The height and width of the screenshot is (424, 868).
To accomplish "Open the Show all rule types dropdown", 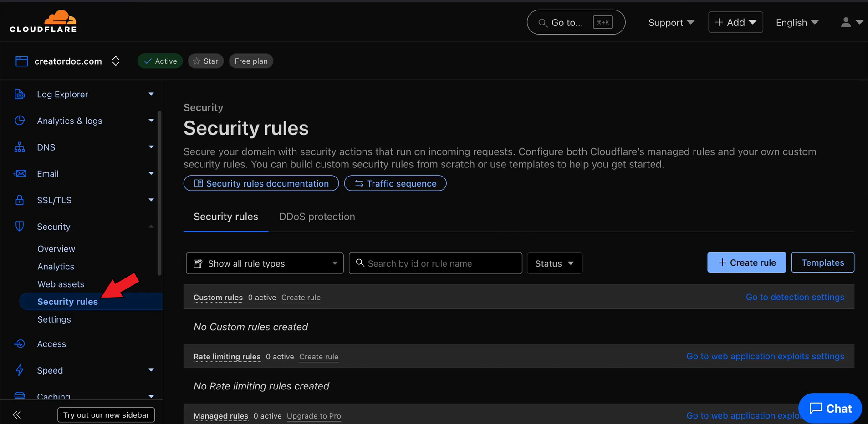I will click(265, 263).
